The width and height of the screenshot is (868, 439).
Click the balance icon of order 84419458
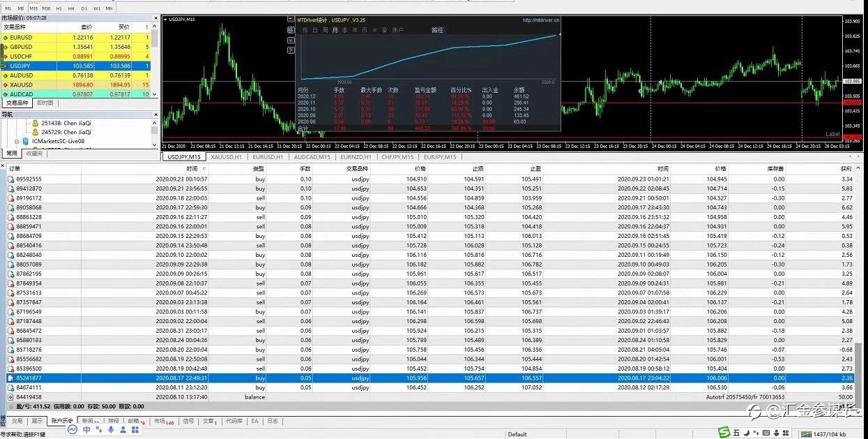[10, 396]
